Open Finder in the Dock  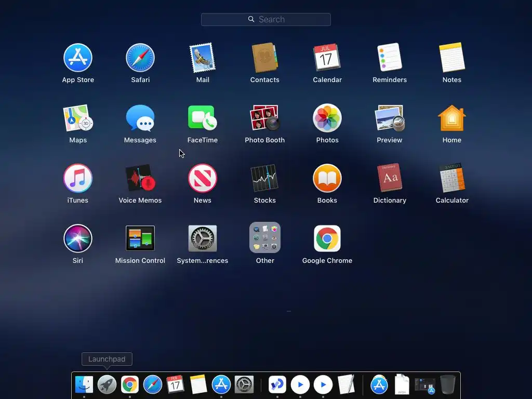click(x=84, y=384)
